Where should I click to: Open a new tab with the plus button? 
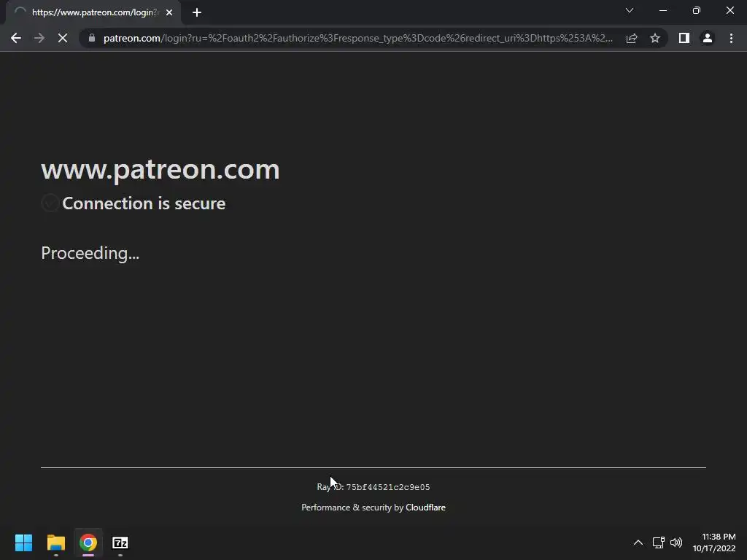point(197,12)
